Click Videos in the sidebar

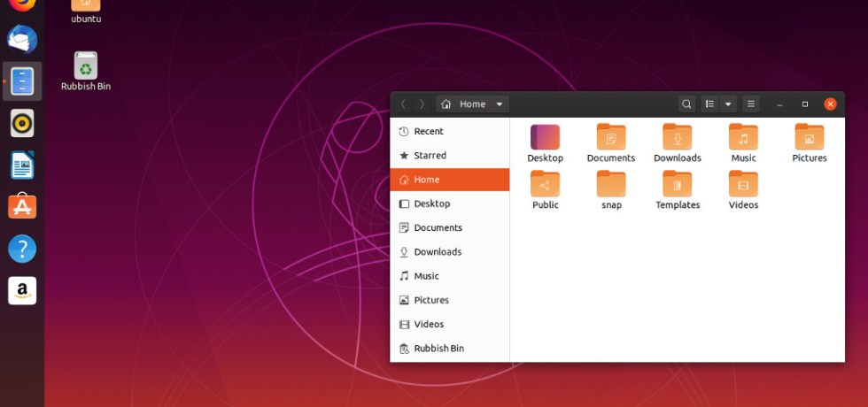[x=429, y=325]
